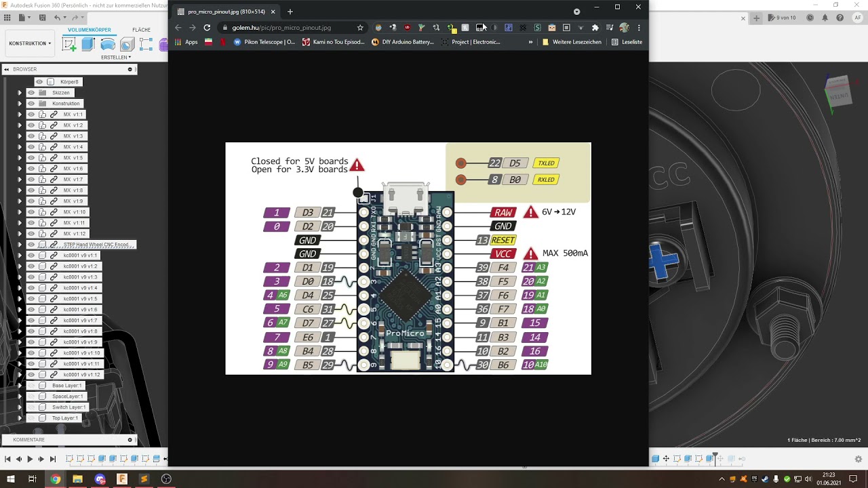Viewport: 868px width, 488px height.
Task: Click the Rectangular Pattern tool in Fusion 360
Action: (x=146, y=45)
